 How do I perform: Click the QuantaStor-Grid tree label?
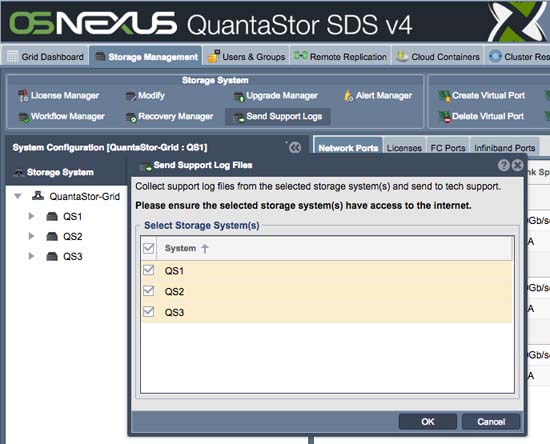tap(85, 196)
